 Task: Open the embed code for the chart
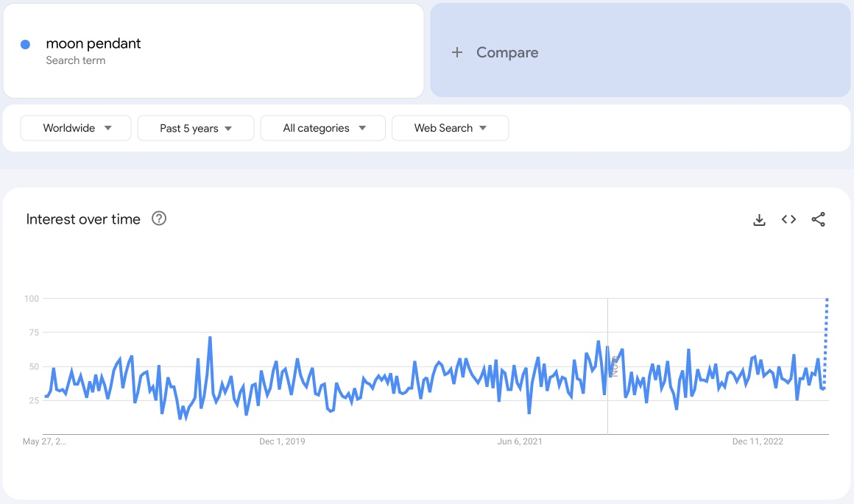click(788, 219)
